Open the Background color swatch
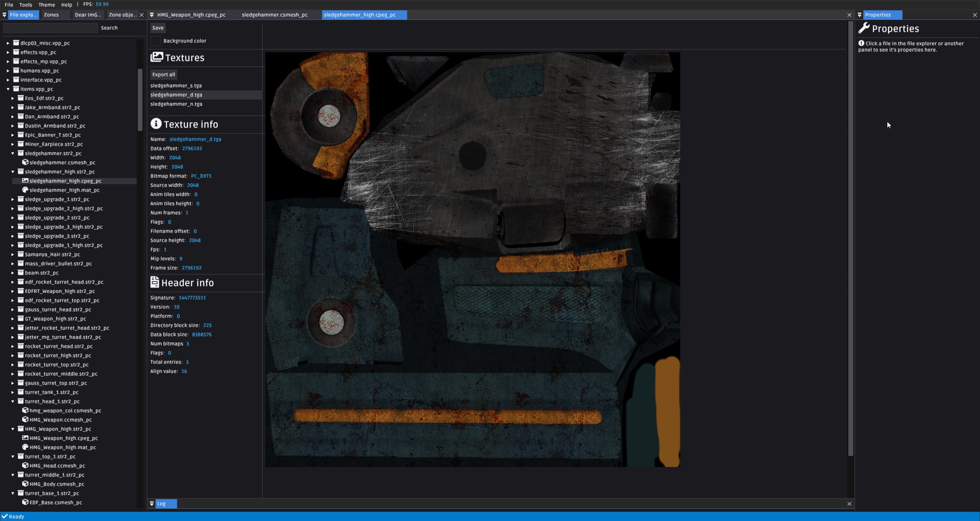The image size is (980, 521). tap(155, 41)
